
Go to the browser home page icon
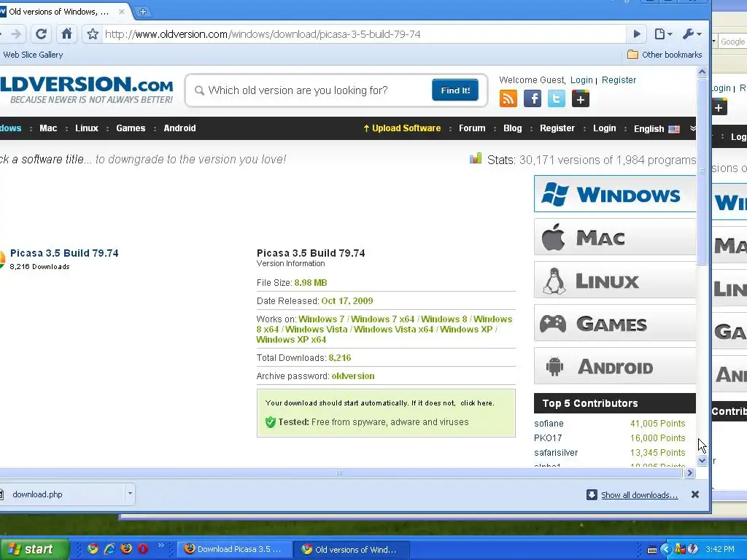pyautogui.click(x=66, y=34)
